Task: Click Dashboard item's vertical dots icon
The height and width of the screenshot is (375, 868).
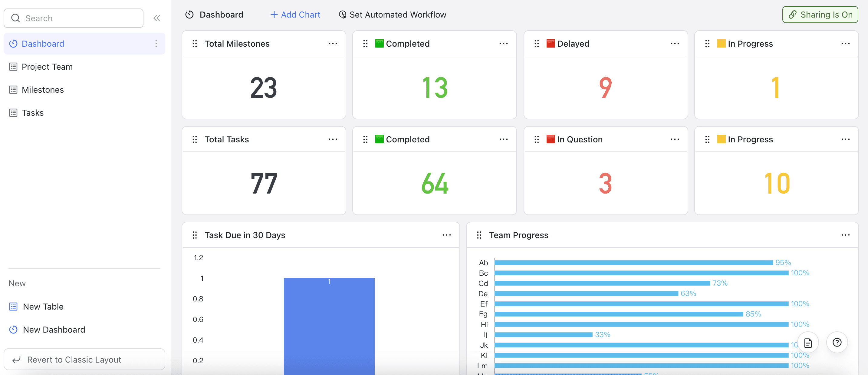Action: 156,44
